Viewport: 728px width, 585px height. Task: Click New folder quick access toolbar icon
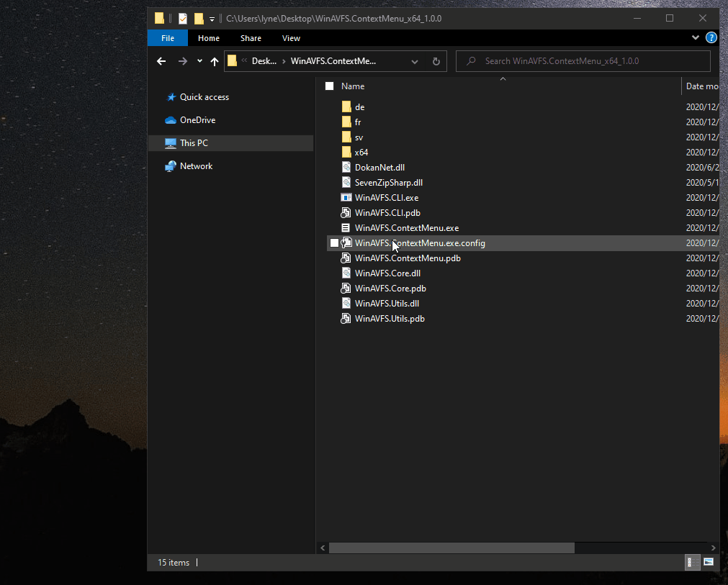pos(199,19)
